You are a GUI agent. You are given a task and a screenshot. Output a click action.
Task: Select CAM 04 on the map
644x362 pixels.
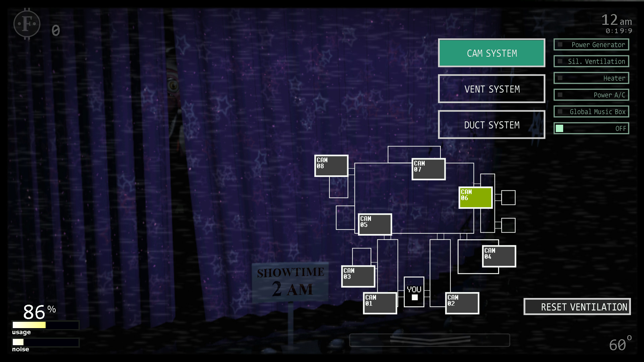(x=496, y=256)
